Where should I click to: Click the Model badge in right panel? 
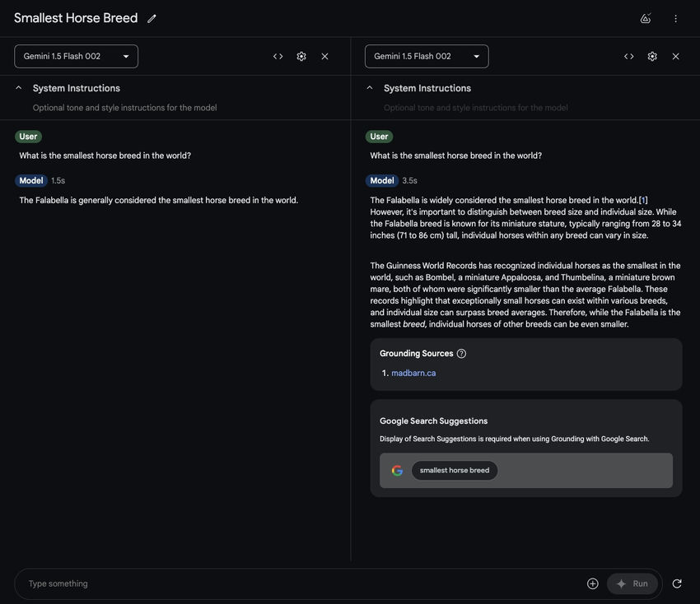[x=382, y=181]
